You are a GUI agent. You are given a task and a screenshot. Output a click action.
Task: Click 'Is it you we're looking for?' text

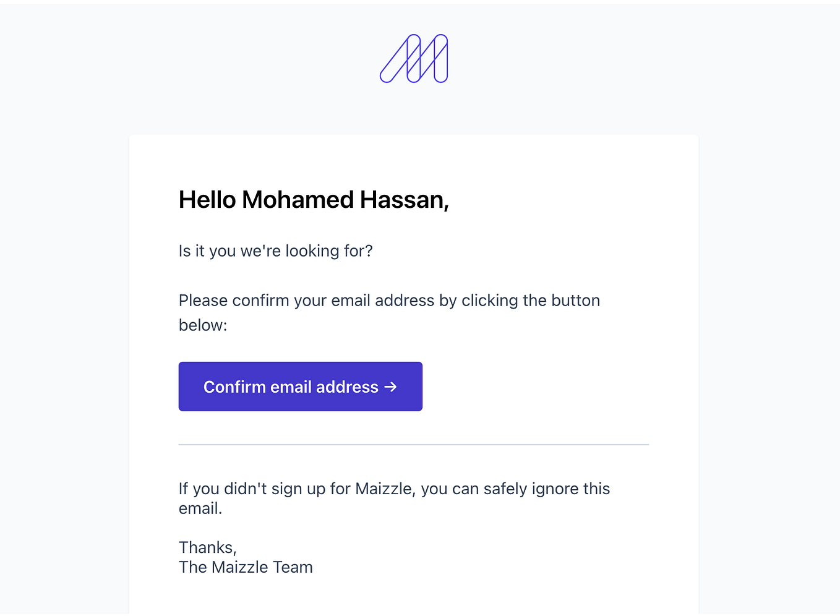pos(275,250)
